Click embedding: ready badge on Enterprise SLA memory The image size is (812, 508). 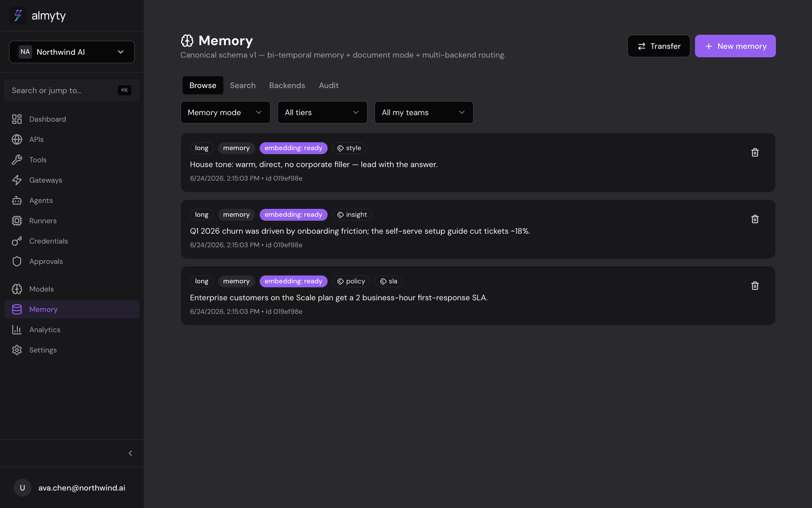pyautogui.click(x=293, y=281)
